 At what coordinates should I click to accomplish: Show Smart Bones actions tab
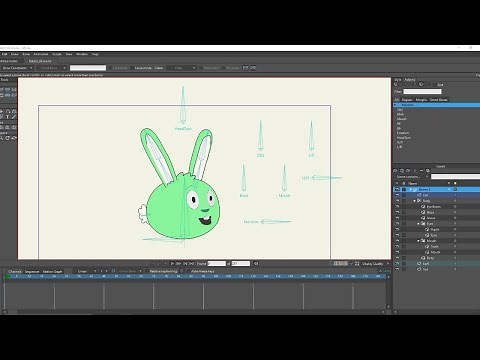pyautogui.click(x=438, y=100)
